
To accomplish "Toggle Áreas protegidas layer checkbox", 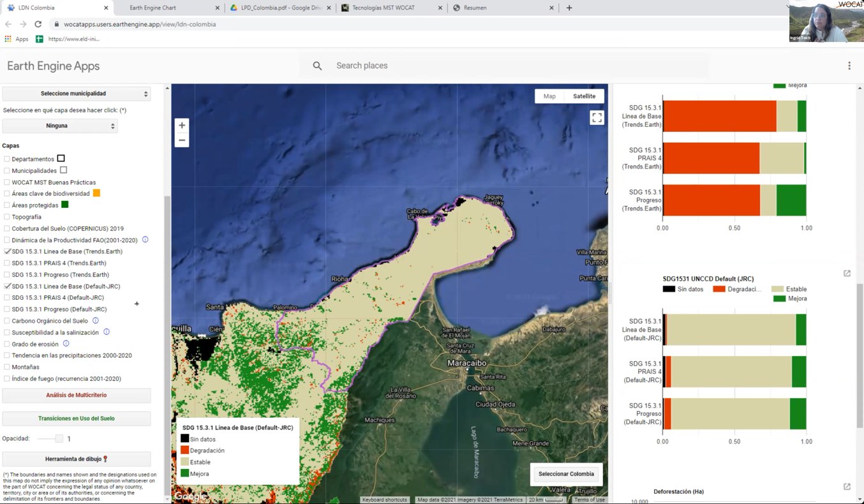I will click(7, 205).
